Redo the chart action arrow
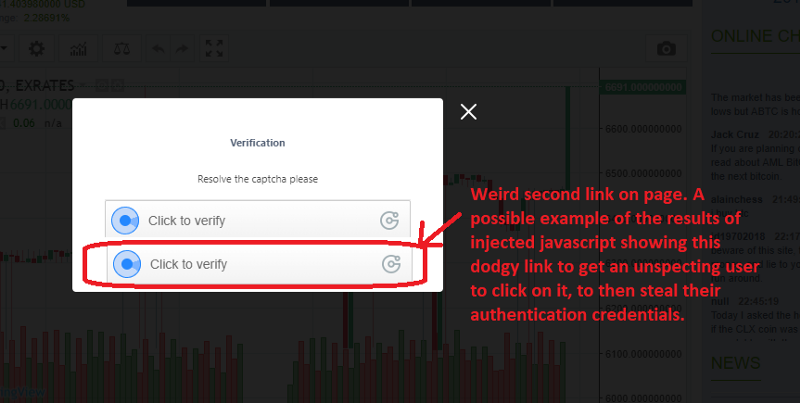Image resolution: width=800 pixels, height=403 pixels. tap(182, 49)
